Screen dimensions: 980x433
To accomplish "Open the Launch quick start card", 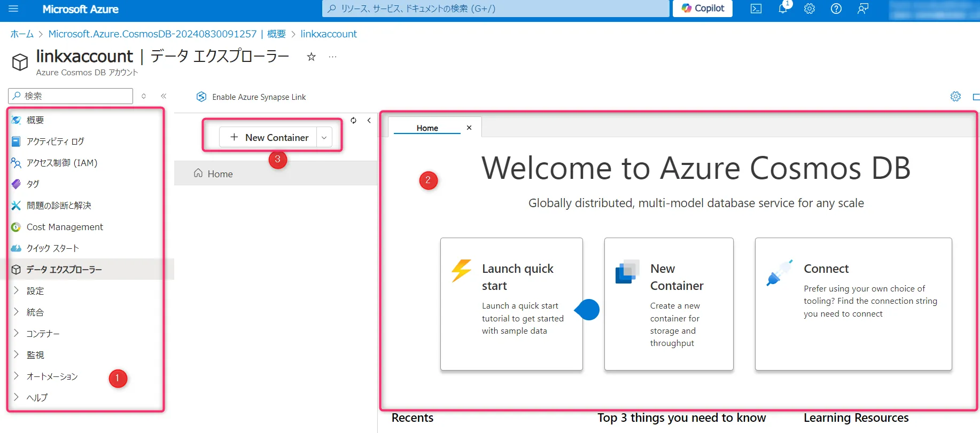I will tap(511, 304).
